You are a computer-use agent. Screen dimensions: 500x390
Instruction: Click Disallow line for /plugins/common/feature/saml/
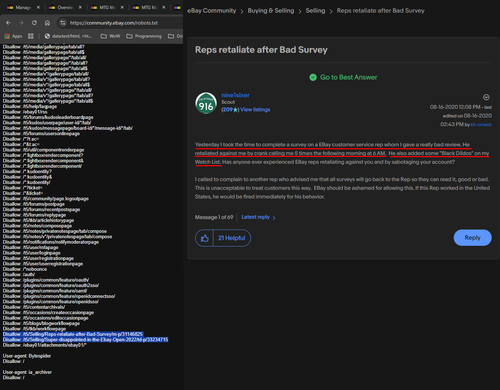(x=45, y=291)
